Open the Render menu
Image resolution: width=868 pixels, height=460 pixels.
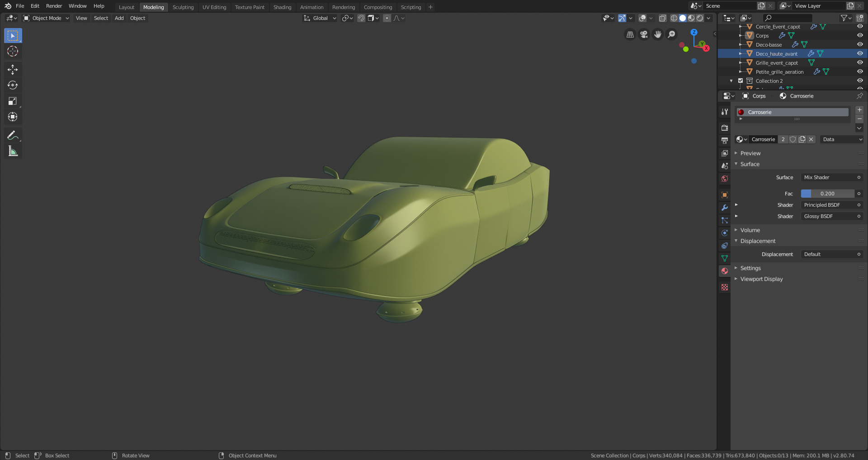54,6
